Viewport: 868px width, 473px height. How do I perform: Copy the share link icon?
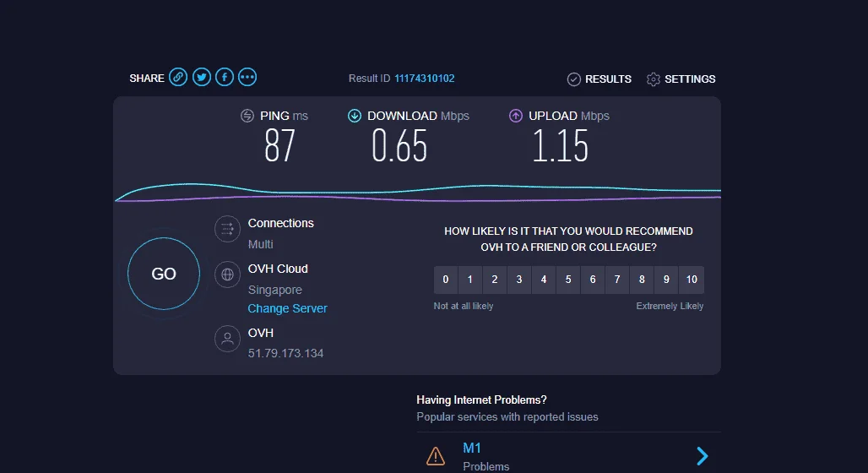coord(177,77)
